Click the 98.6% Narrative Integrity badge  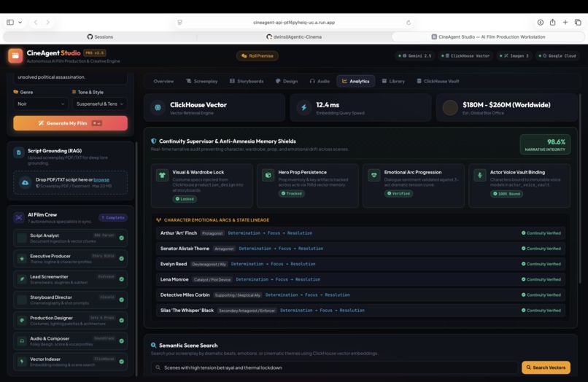coord(545,144)
